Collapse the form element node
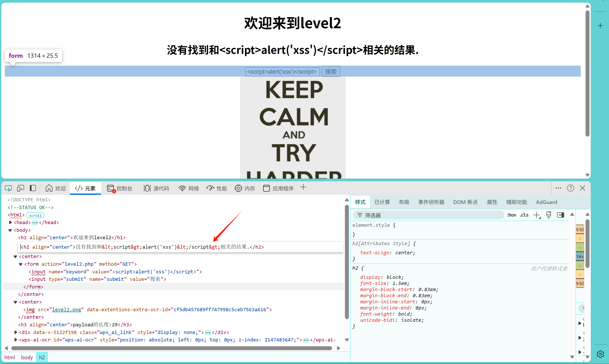Screen dimensions: 609x364 pos(21,264)
